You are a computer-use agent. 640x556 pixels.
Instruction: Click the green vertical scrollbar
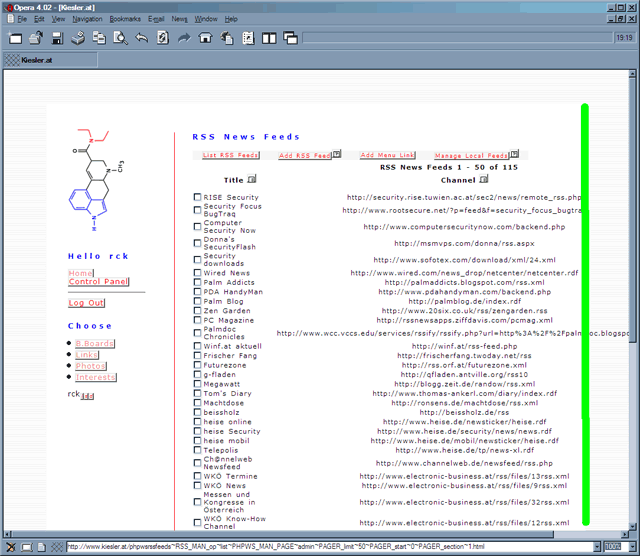585,313
